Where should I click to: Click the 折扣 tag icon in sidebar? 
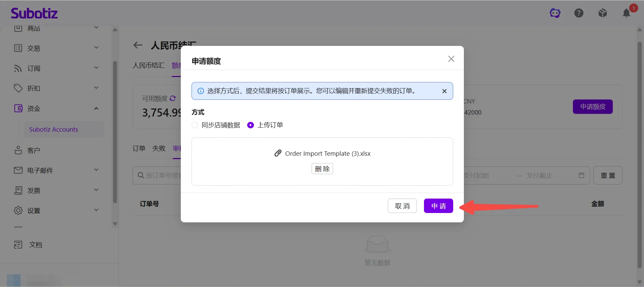coord(18,88)
